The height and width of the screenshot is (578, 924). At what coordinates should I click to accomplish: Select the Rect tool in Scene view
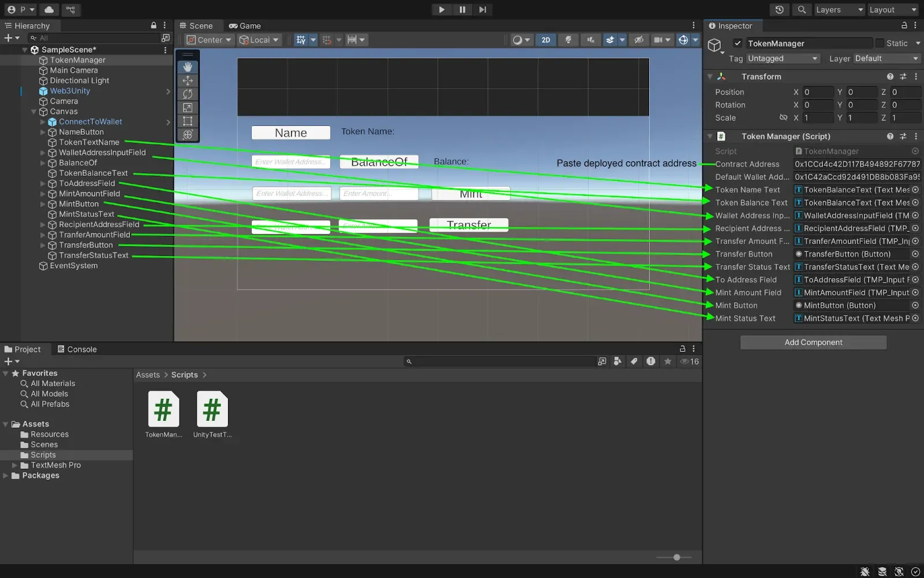coord(188,121)
